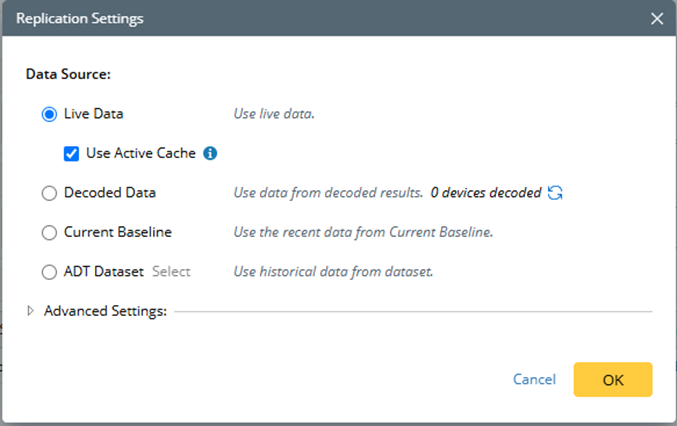Enable the ADT Dataset radio circle
Viewport: 677px width, 426px height.
coord(49,271)
